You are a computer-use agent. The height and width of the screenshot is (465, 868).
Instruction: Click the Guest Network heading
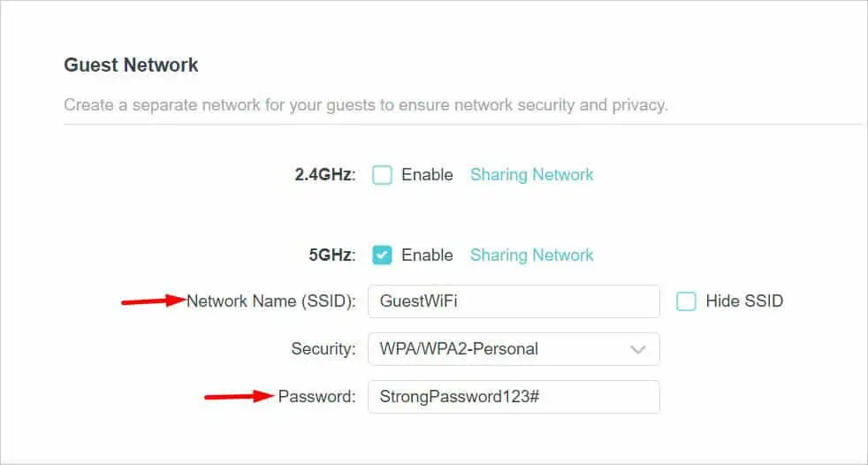(x=131, y=65)
